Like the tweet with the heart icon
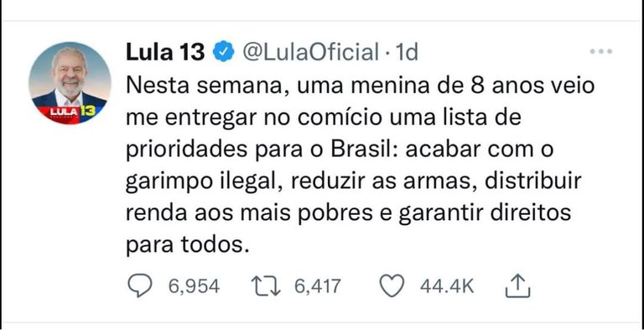 tap(392, 286)
